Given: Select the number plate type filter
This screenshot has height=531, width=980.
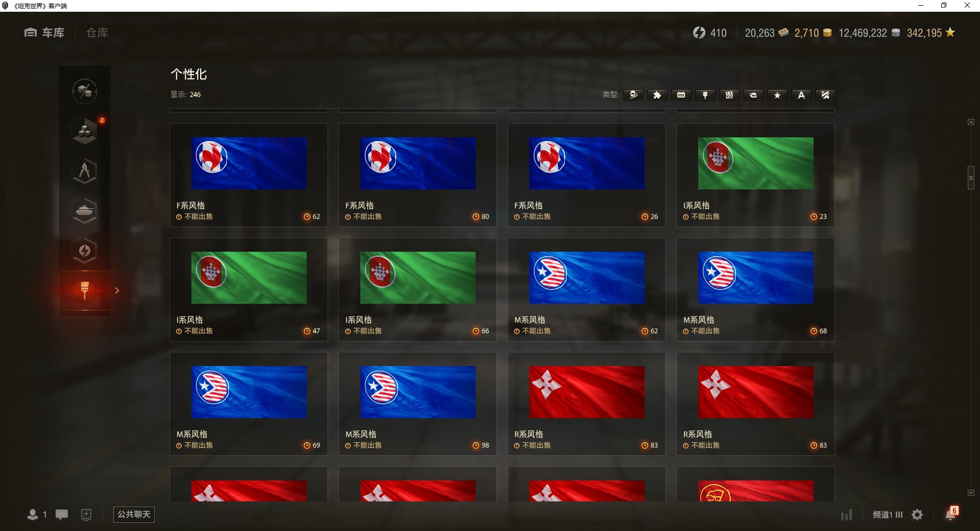Looking at the screenshot, I should 681,95.
